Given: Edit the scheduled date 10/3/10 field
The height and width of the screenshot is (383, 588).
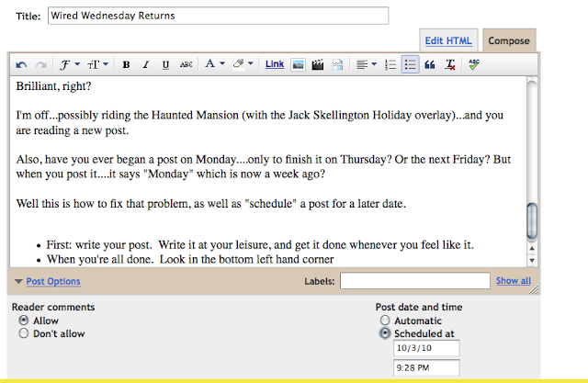Looking at the screenshot, I should click(426, 348).
